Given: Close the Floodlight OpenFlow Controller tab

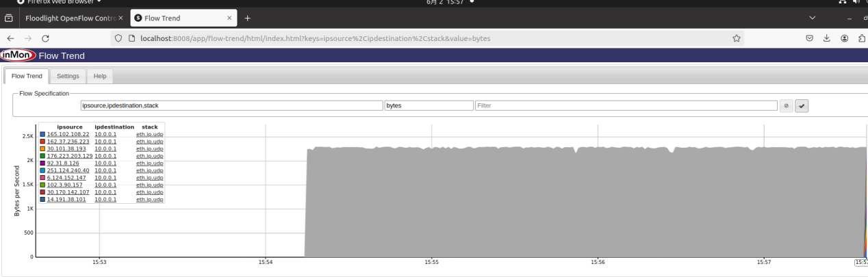Looking at the screenshot, I should (x=121, y=18).
